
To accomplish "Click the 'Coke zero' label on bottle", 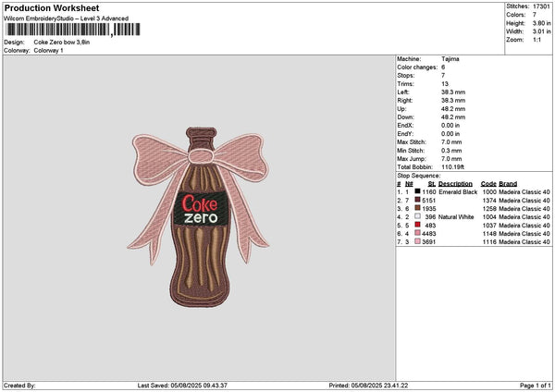I will (x=201, y=209).
